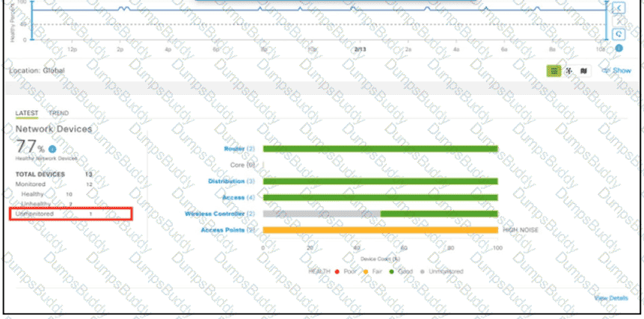Open the LATEST tab
The width and height of the screenshot is (644, 319).
tap(27, 113)
